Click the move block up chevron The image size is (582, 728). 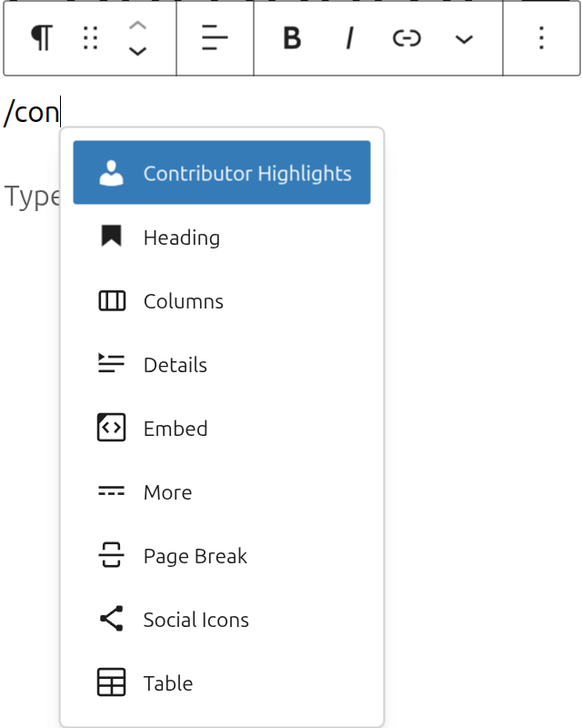coord(137,26)
